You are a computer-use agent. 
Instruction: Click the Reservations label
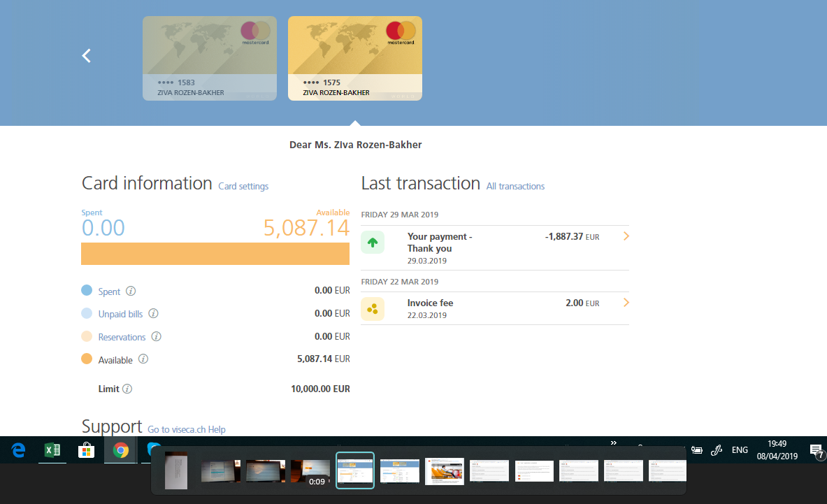click(122, 338)
